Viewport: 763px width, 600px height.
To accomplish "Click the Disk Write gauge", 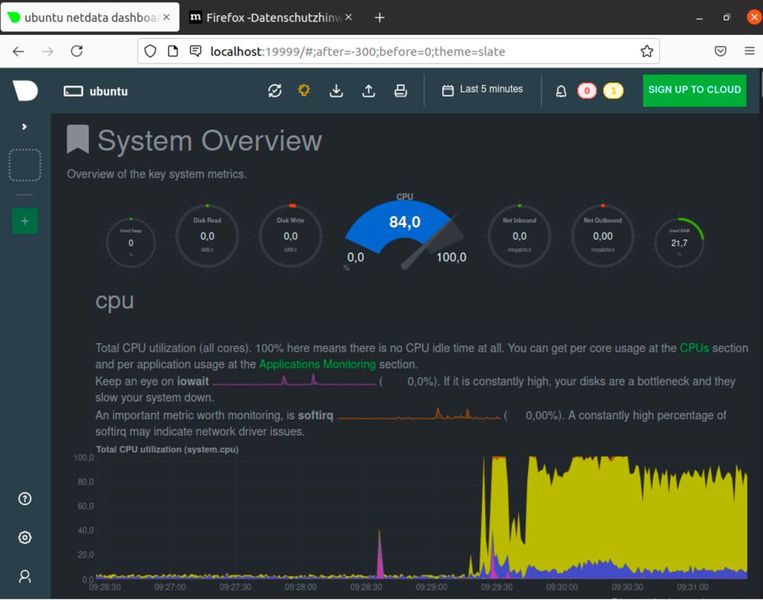I will click(x=291, y=236).
